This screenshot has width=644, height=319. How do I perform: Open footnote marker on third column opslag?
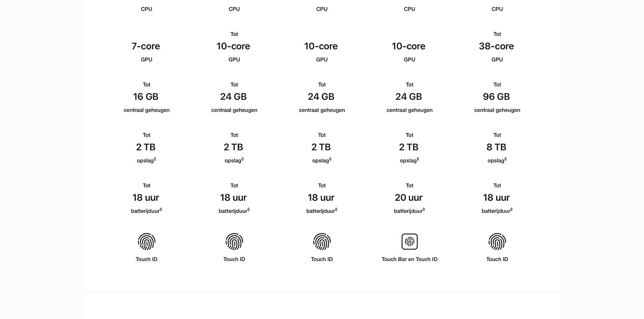pyautogui.click(x=330, y=159)
